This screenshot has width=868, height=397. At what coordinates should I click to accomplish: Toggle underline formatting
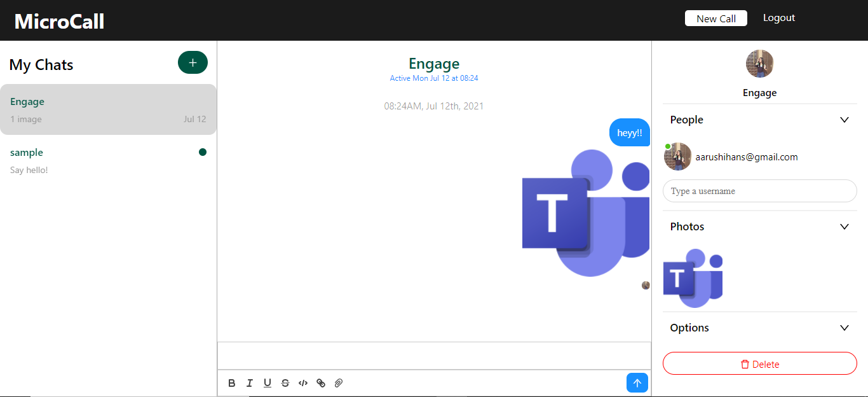[x=268, y=383]
